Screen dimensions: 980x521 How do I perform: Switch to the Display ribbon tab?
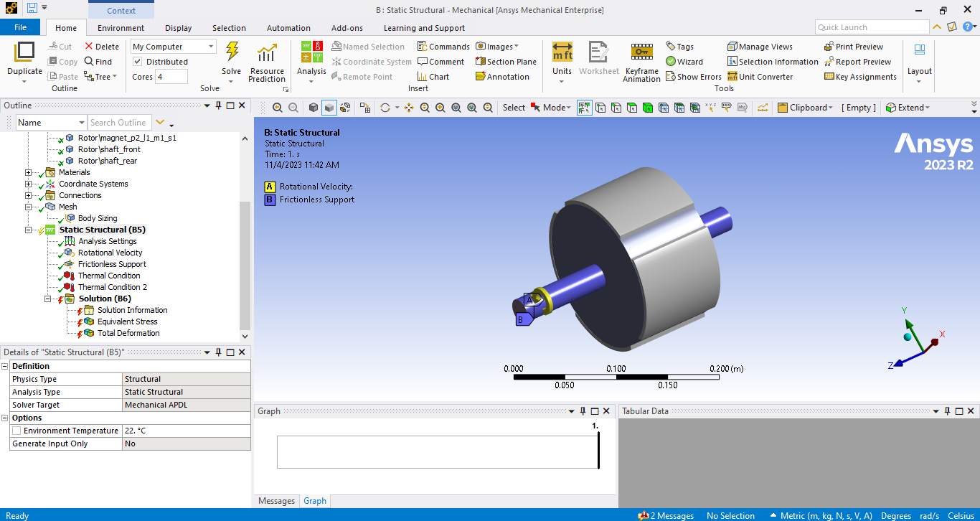click(178, 28)
